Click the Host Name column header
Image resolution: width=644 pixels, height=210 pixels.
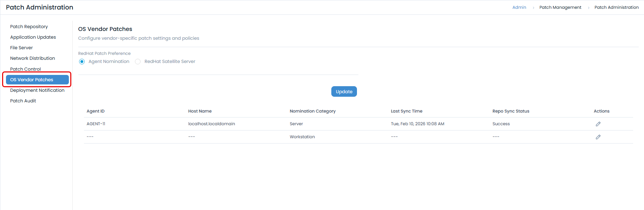point(200,111)
